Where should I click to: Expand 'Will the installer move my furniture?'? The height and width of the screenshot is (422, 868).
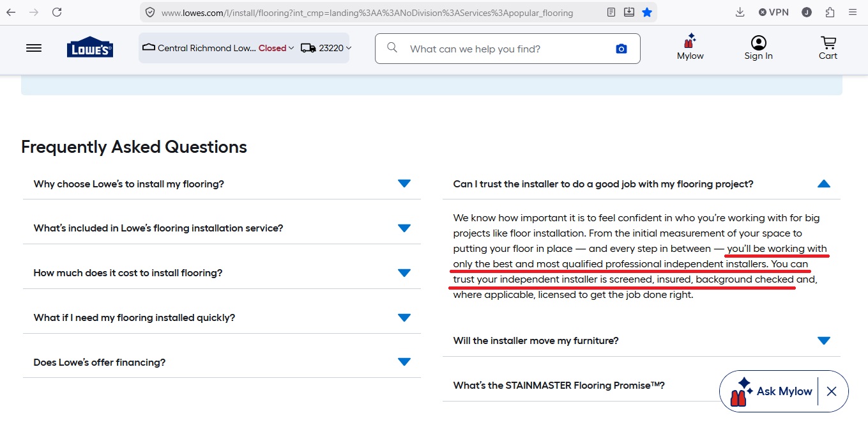point(823,341)
